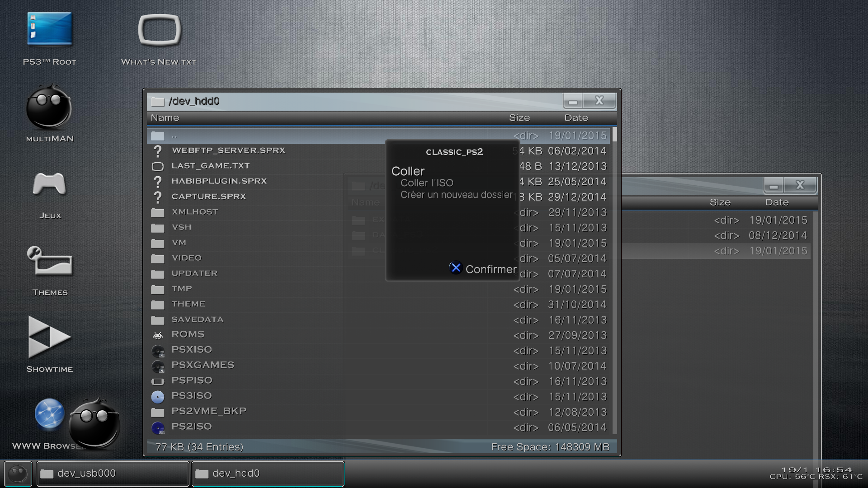Screen dimensions: 868x488
Task: Switch to dev_hdd0 taskbar window
Action: tap(268, 474)
